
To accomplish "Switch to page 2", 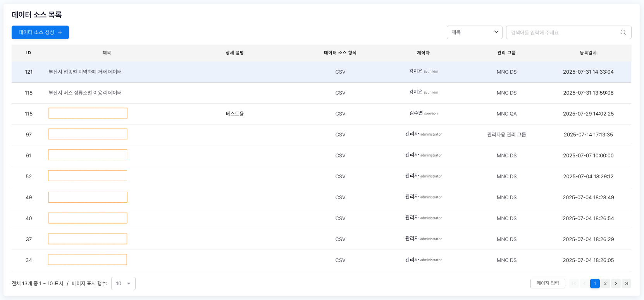I will [x=605, y=283].
